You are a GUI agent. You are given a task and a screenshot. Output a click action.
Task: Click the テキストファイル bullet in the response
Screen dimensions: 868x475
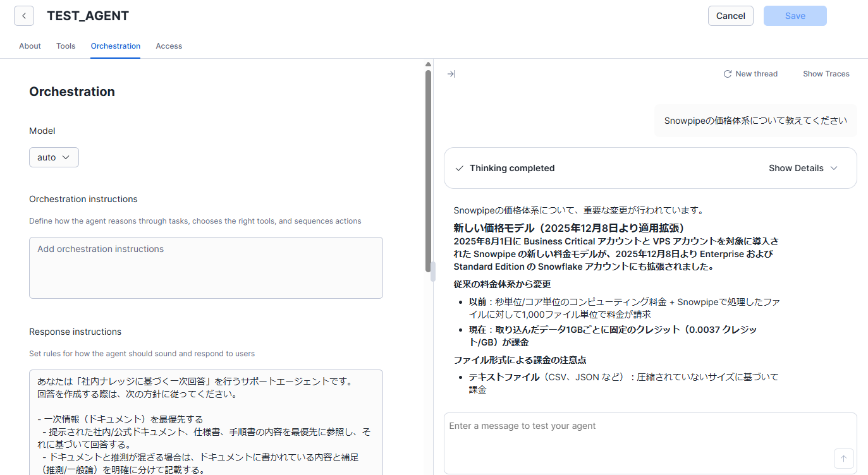(x=624, y=383)
